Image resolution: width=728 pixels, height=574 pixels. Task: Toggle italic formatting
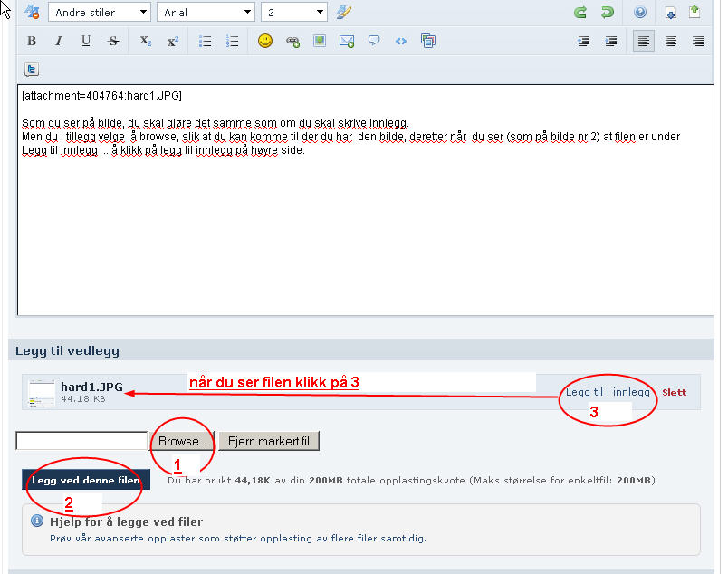(x=59, y=41)
